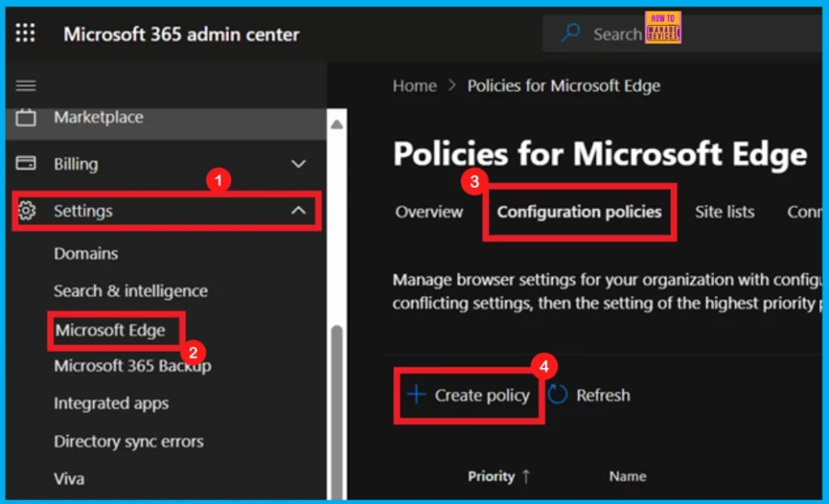Click the plus icon beside Create policy
Screen dimensions: 829x504
click(x=416, y=394)
